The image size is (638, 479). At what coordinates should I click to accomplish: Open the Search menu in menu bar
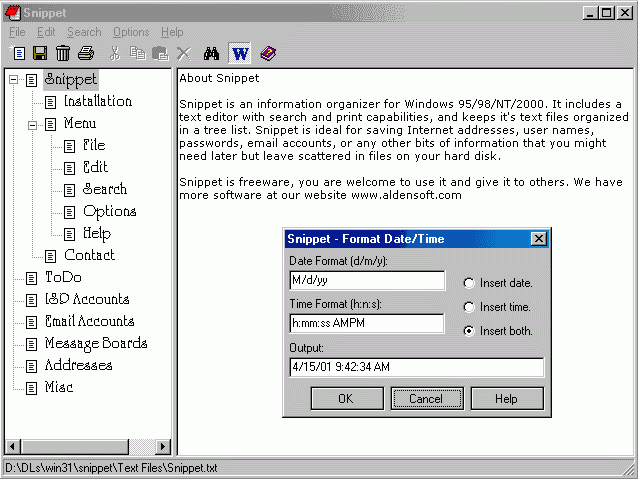(84, 32)
